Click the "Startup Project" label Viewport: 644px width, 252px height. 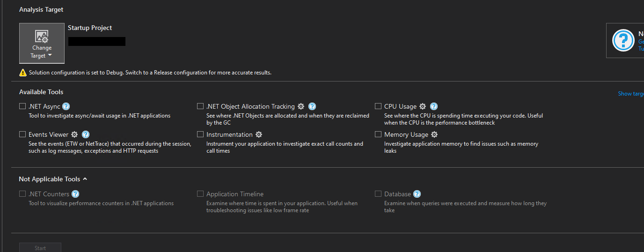click(x=90, y=28)
